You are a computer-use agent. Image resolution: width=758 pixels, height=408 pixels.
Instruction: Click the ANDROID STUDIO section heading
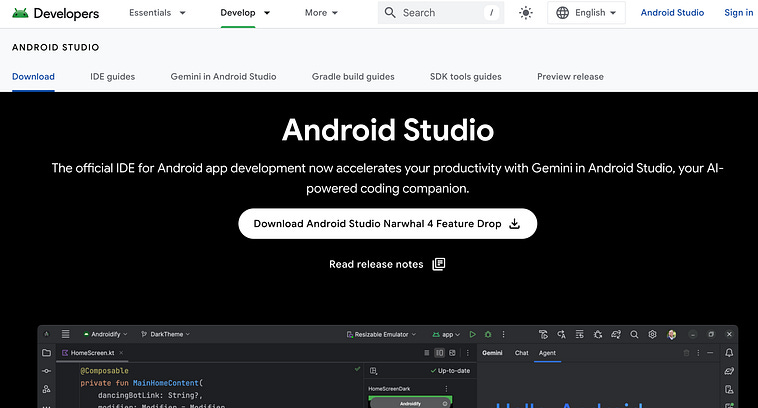[56, 47]
